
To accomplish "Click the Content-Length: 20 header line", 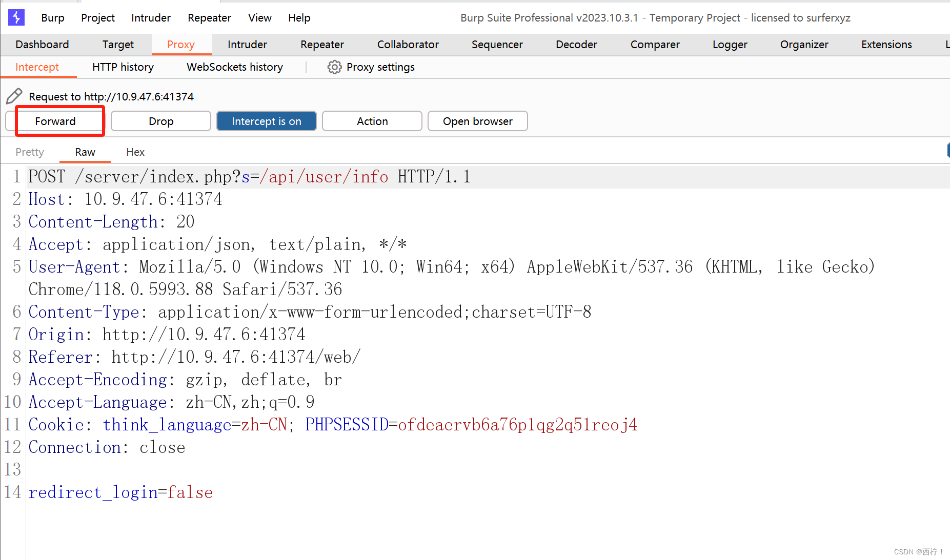I will pos(112,222).
